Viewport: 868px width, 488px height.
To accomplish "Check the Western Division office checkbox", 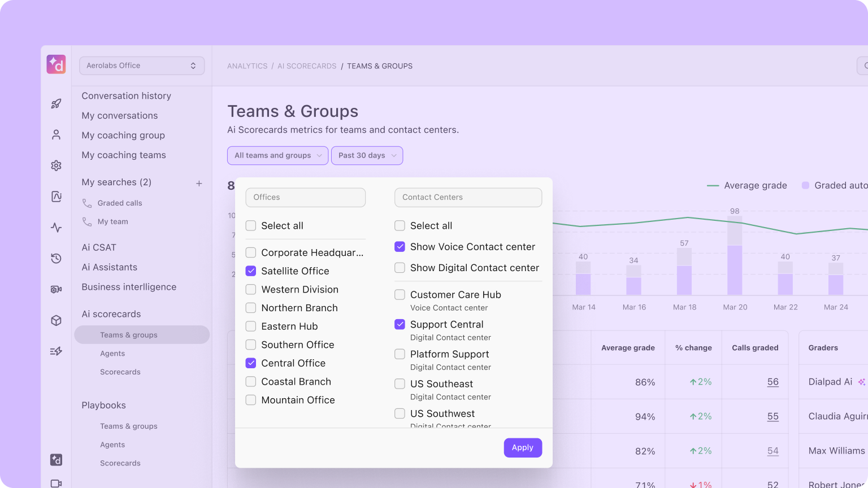I will (x=251, y=289).
